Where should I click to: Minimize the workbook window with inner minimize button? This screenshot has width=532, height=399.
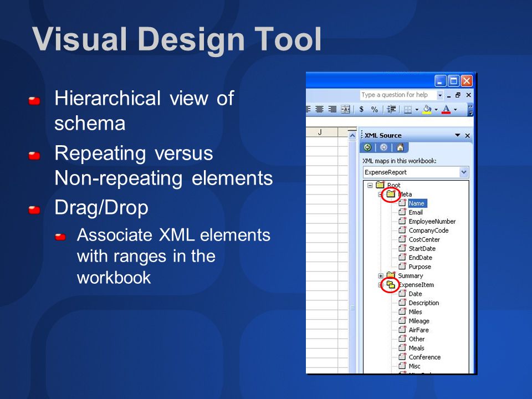448,96
